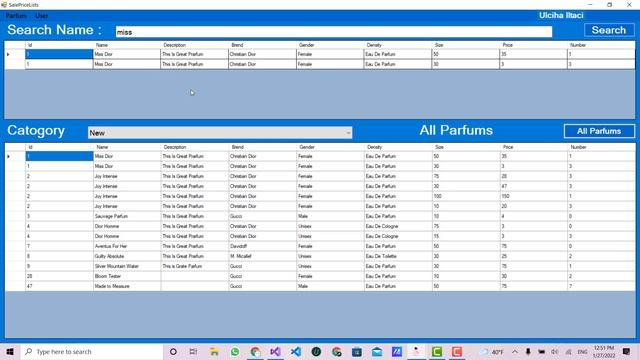The width and height of the screenshot is (640, 360).
Task: Open the green Camtasia icon on taskbar
Action: 437,351
